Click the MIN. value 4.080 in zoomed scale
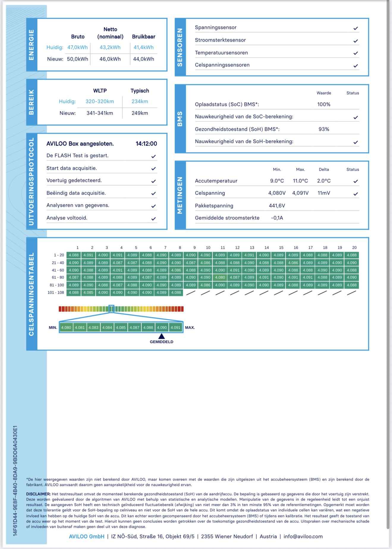This screenshot has height=549, width=392. click(66, 328)
